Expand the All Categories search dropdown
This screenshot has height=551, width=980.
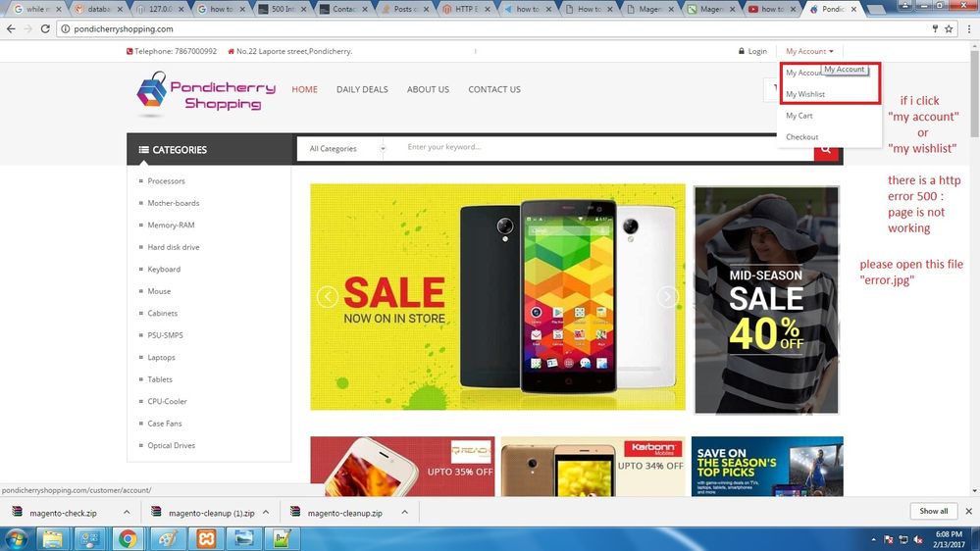pyautogui.click(x=345, y=149)
